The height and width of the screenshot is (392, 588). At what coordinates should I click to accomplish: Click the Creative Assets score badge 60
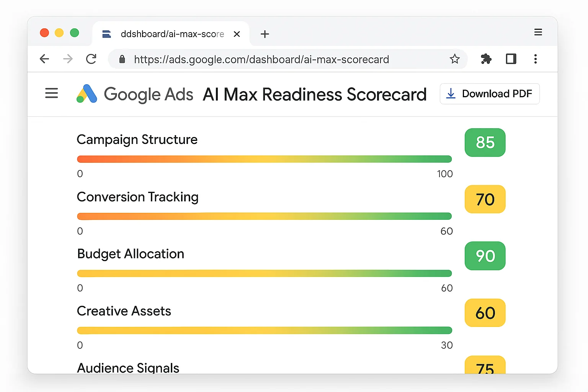coord(485,313)
